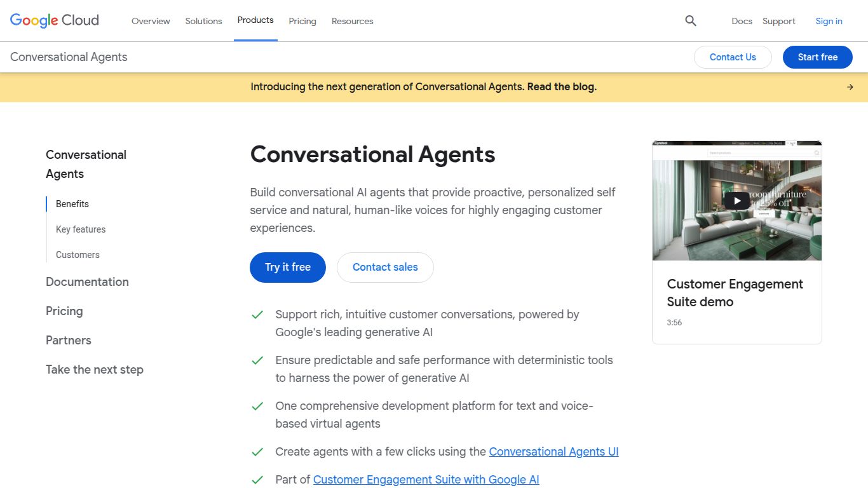
Task: Click the Contact Us button
Action: tap(733, 57)
